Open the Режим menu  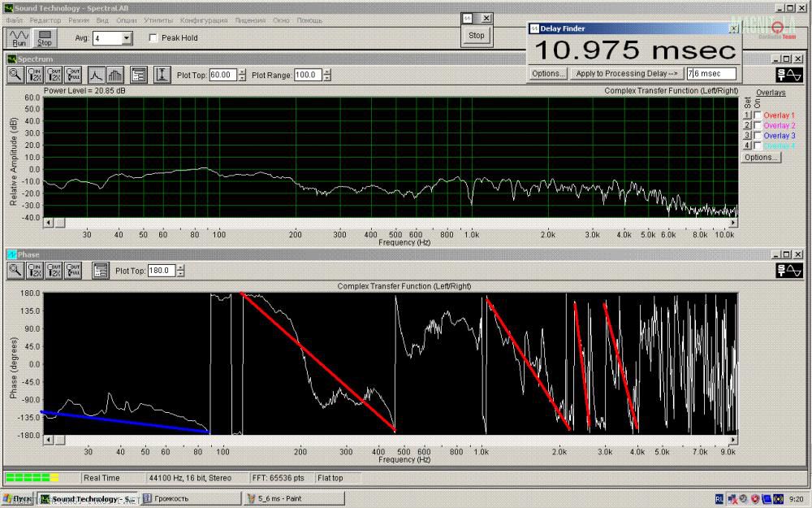79,20
